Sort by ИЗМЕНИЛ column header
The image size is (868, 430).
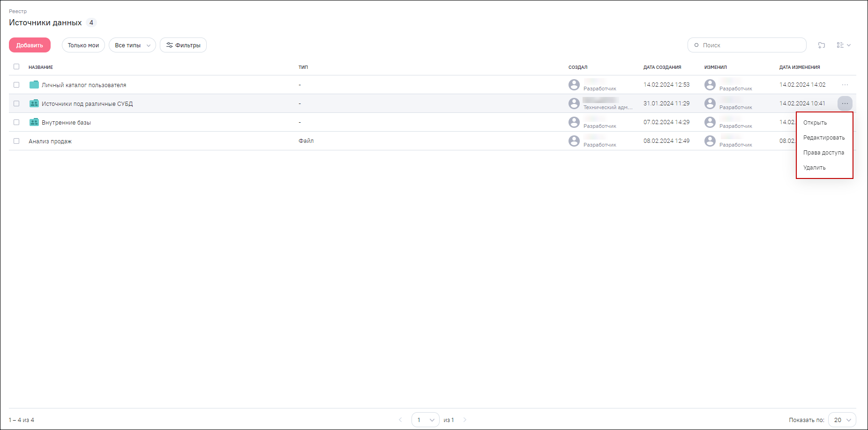pyautogui.click(x=716, y=67)
